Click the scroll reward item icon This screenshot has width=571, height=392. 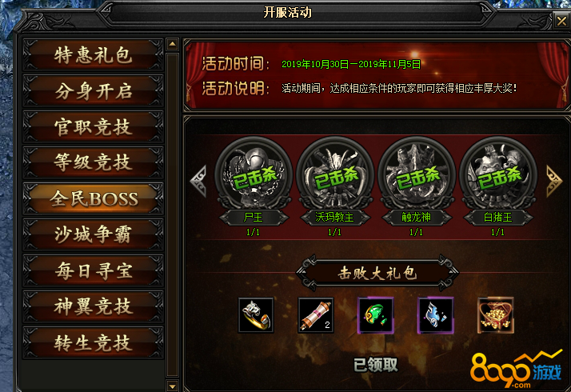(316, 315)
